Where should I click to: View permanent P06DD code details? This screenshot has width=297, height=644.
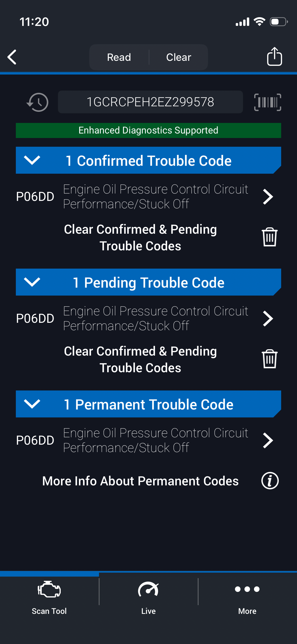pyautogui.click(x=268, y=440)
